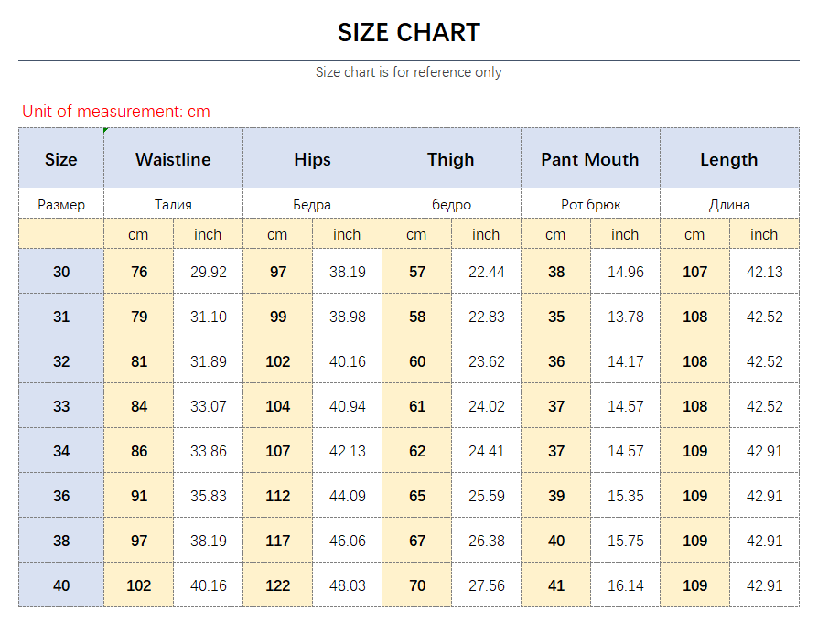
Task: Select the Рот брюк label cell
Action: pyautogui.click(x=590, y=205)
